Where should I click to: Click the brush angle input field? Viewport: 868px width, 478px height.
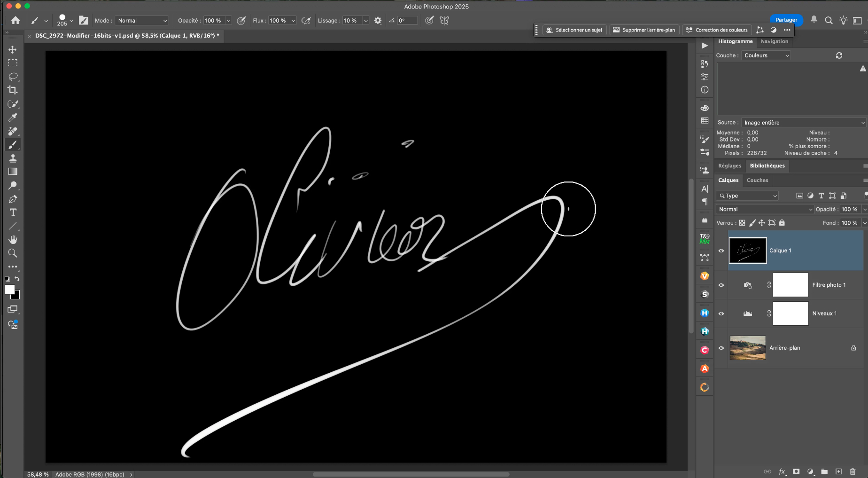(407, 21)
